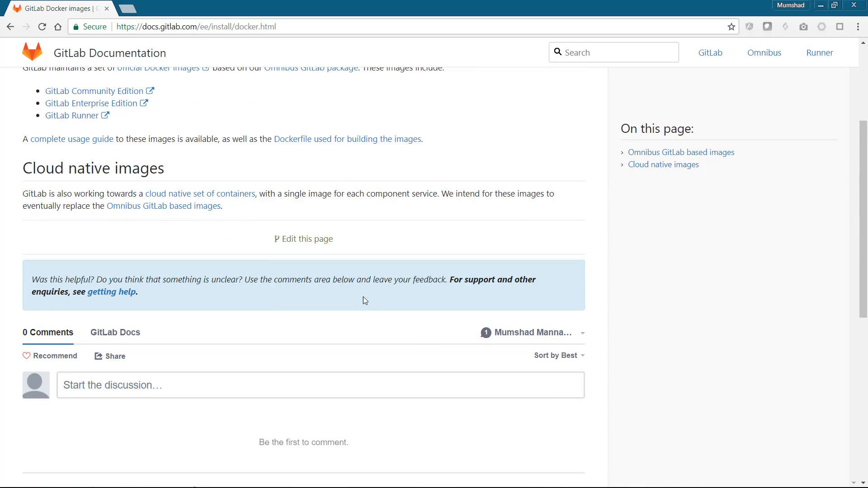Click external link icon beside Enterprise Edition
868x488 pixels.
click(144, 103)
